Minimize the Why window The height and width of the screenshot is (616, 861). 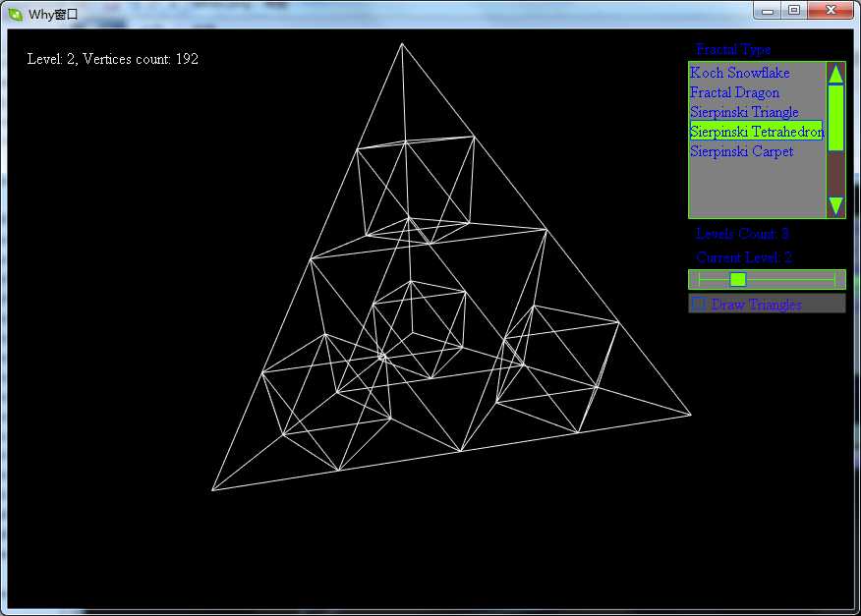[x=767, y=11]
